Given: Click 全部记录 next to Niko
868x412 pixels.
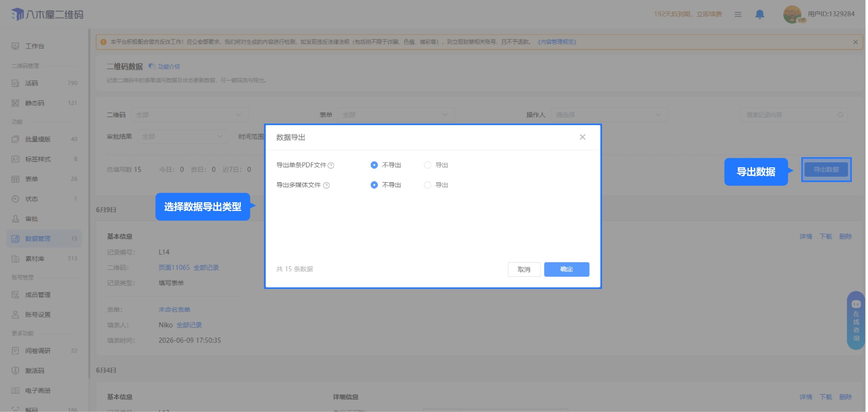Looking at the screenshot, I should pos(190,326).
